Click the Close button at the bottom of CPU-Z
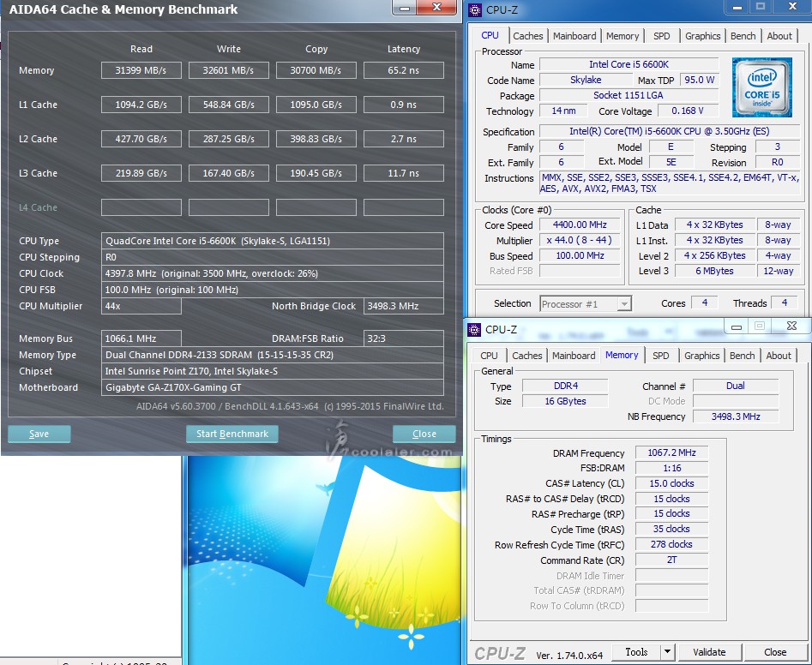 tap(775, 652)
